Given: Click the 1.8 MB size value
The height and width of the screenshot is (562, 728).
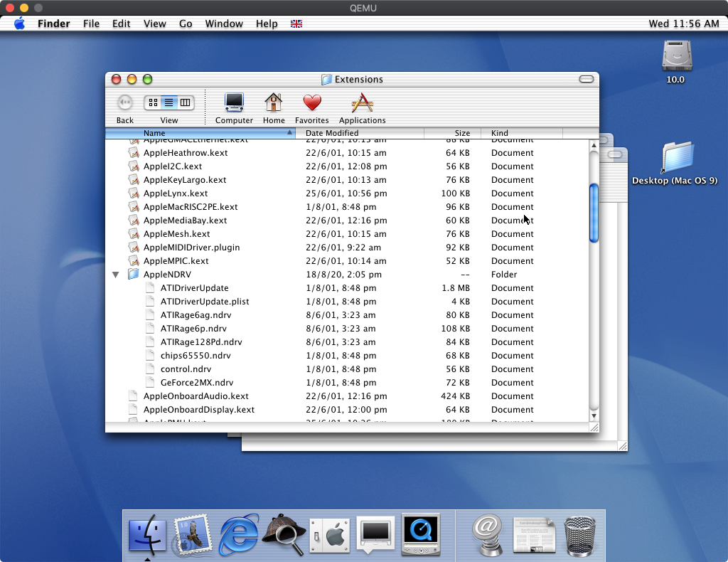Looking at the screenshot, I should pyautogui.click(x=456, y=288).
